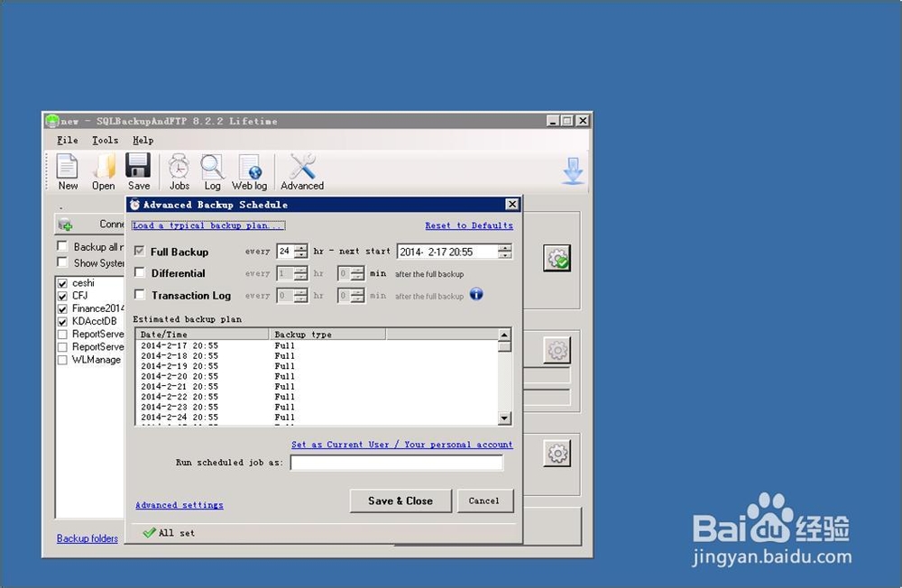Click the middle gear settings button
The height and width of the screenshot is (588, 902).
pyautogui.click(x=557, y=350)
